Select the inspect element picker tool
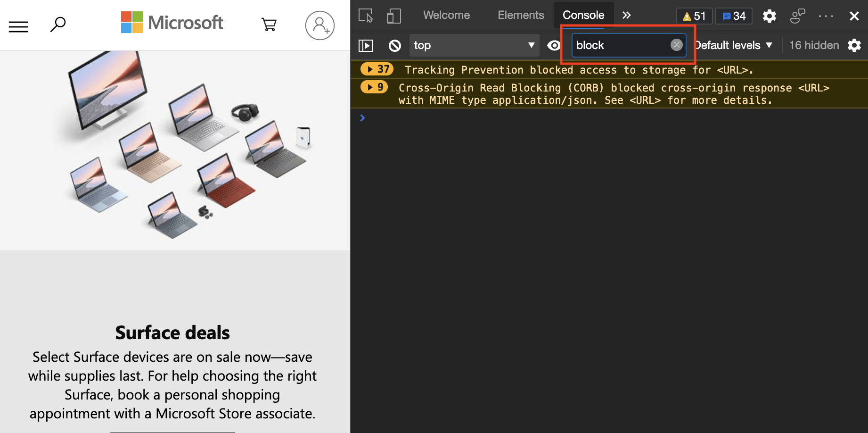Screen dimensions: 868x433 click(366, 16)
